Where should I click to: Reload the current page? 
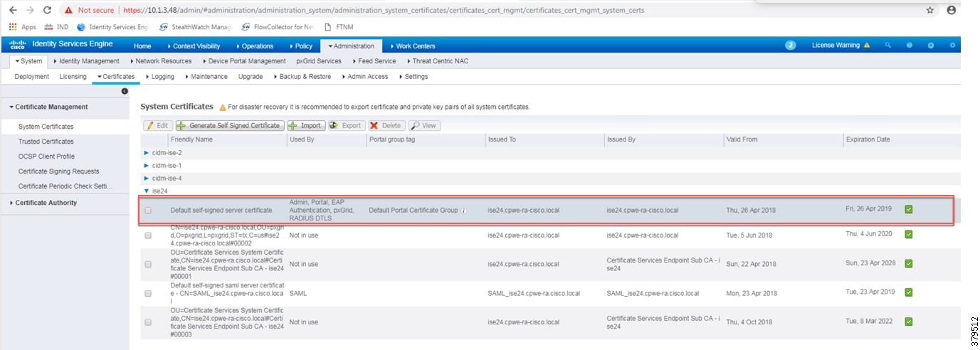click(x=48, y=11)
